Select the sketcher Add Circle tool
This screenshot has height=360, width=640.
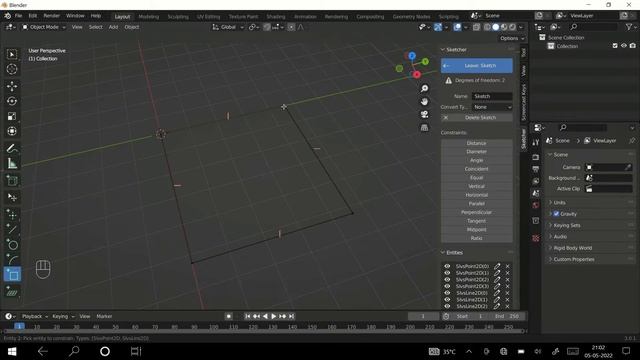[12, 244]
